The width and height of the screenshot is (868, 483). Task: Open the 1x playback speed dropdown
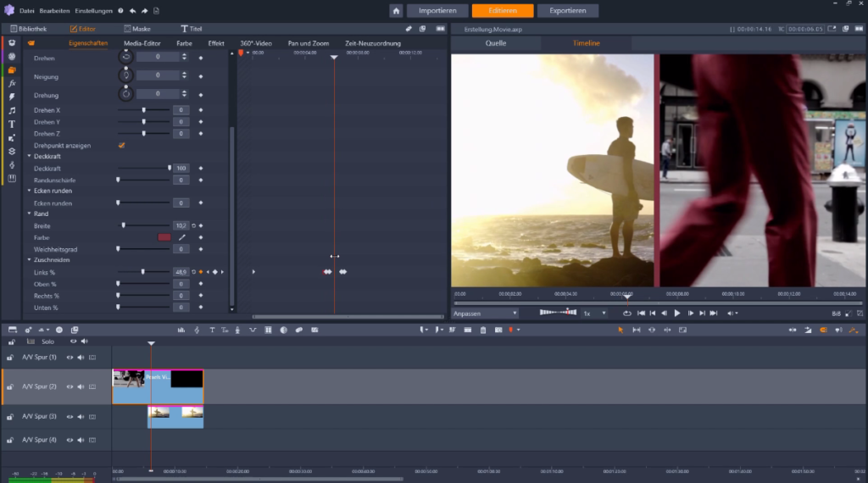coord(593,313)
